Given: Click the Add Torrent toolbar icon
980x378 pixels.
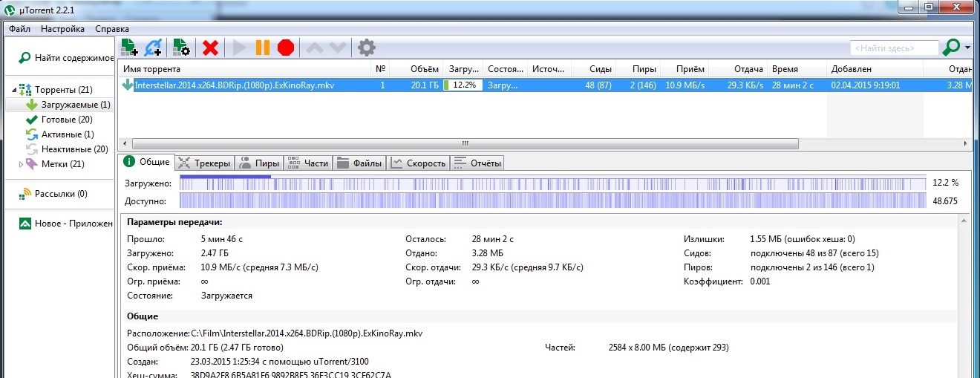Looking at the screenshot, I should click(x=129, y=48).
